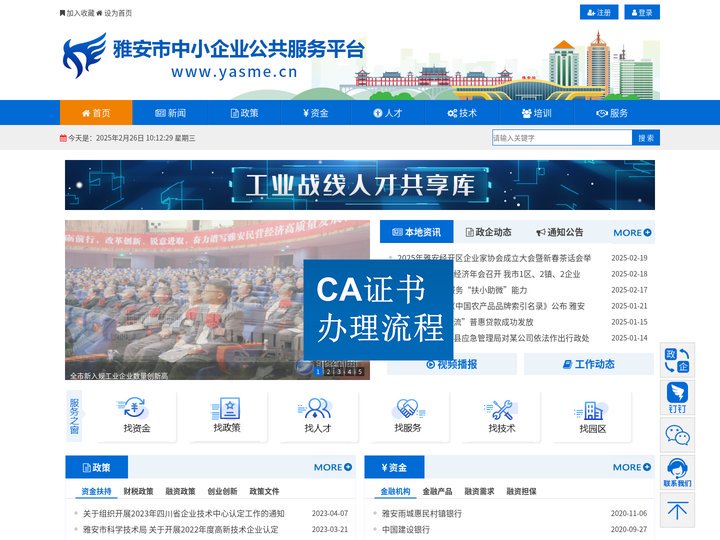The image size is (720, 540).
Task: Open 培训 navigation item
Action: click(x=536, y=113)
